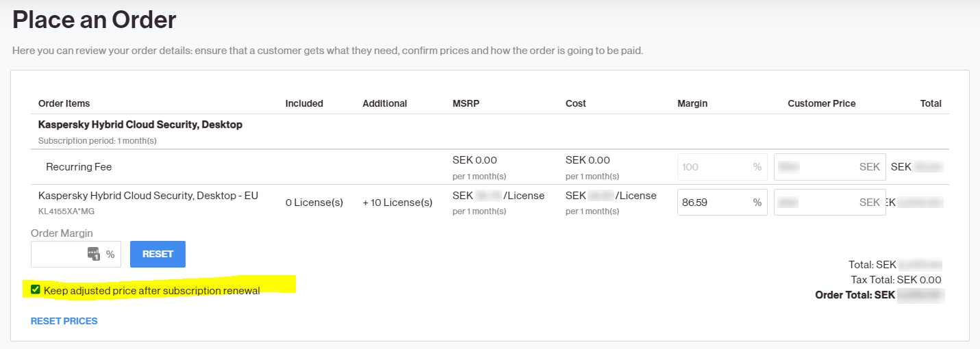980x349 pixels.
Task: Click the Recurring Fee customer price field
Action: coord(829,167)
